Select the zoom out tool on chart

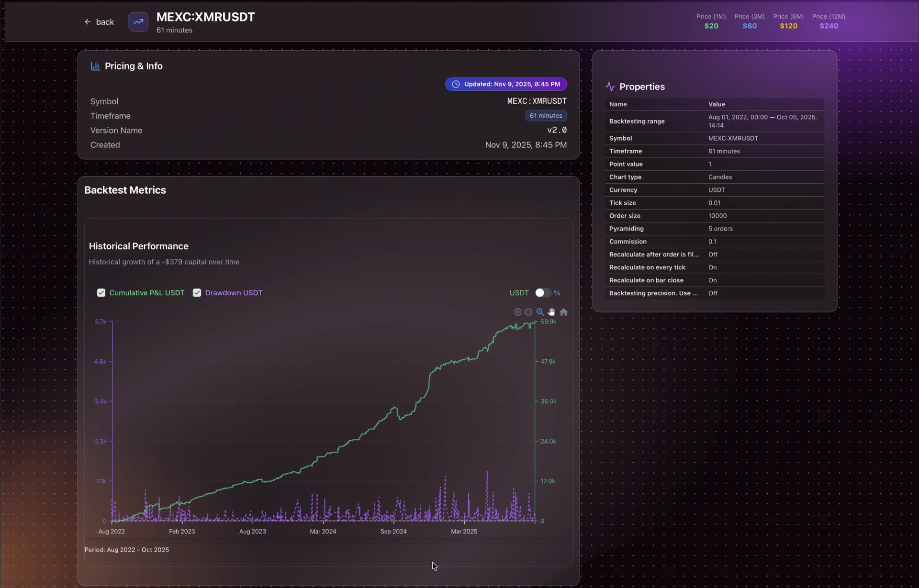click(x=528, y=311)
